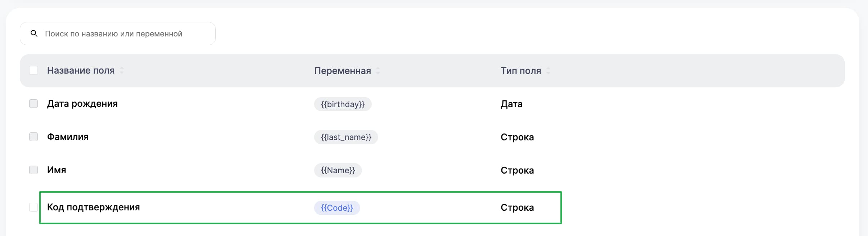Click the {{last_name}} variable chip
This screenshot has height=236, width=868.
point(346,137)
